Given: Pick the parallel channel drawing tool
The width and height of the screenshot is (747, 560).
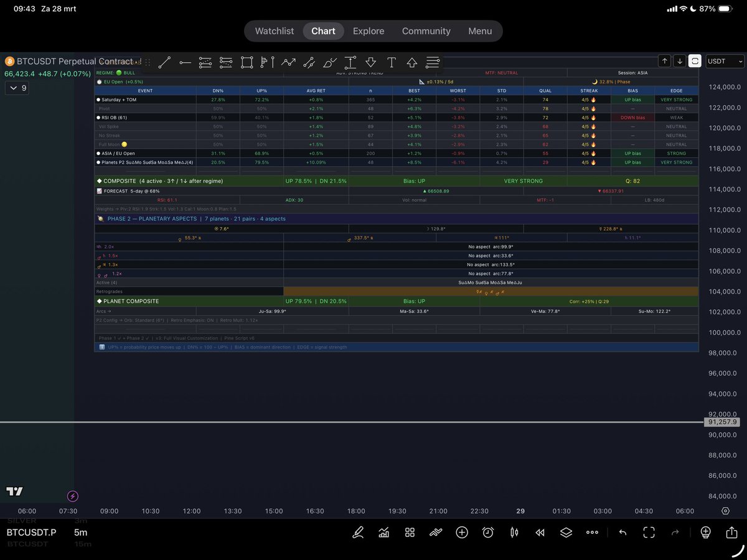Looking at the screenshot, I should 205,62.
